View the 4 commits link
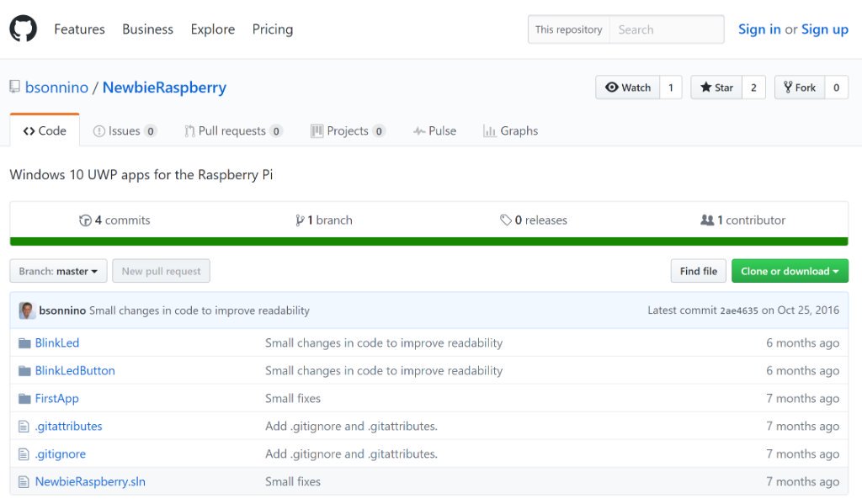The height and width of the screenshot is (504, 862). (114, 220)
